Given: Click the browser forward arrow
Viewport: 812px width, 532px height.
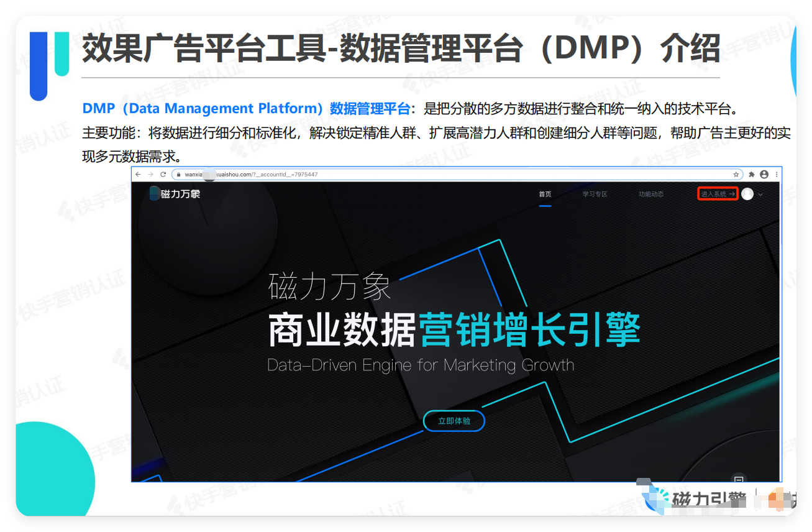Looking at the screenshot, I should pos(150,175).
